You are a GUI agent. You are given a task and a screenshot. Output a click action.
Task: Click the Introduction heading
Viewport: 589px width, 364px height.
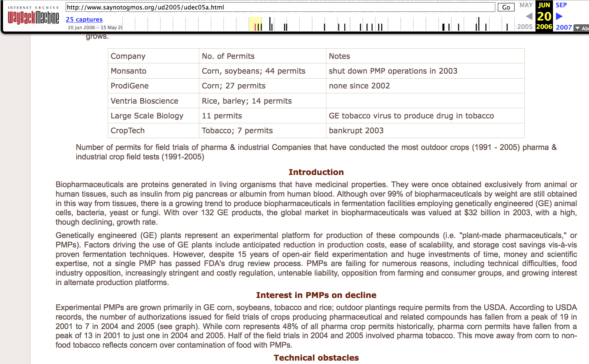point(316,172)
